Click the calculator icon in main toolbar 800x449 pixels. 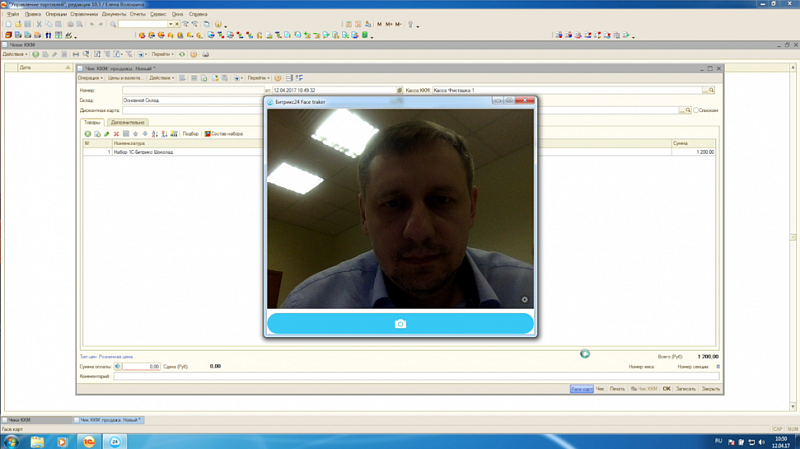point(348,24)
